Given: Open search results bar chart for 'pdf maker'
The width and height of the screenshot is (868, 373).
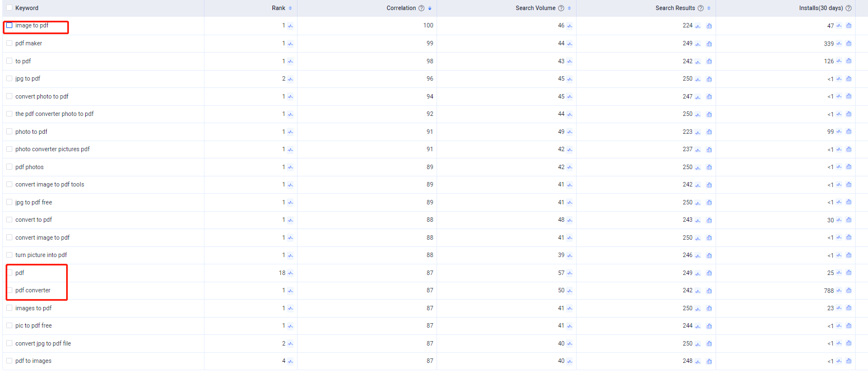Looking at the screenshot, I should 709,44.
